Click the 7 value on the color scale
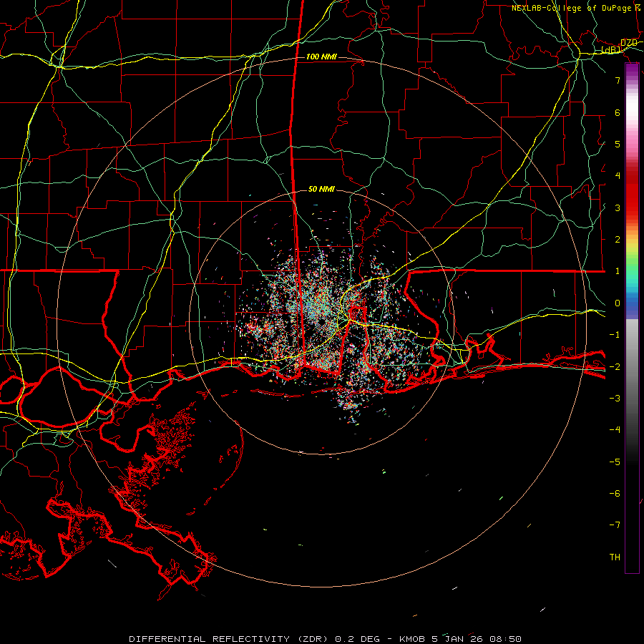Image resolution: width=644 pixels, height=644 pixels. 618,80
